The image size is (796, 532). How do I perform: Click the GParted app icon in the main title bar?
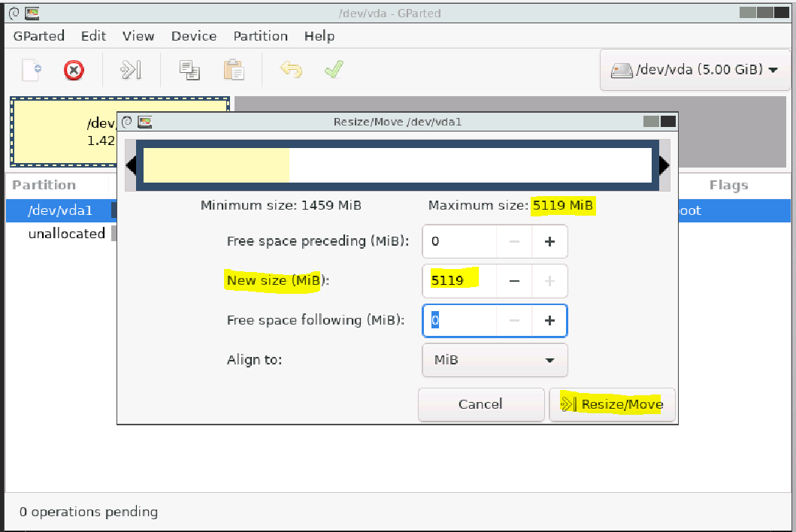(x=32, y=14)
